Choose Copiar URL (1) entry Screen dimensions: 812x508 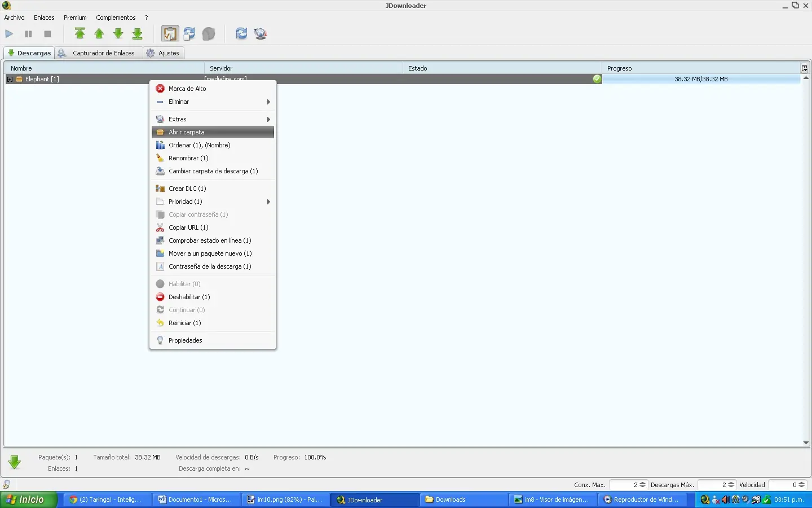213,227
